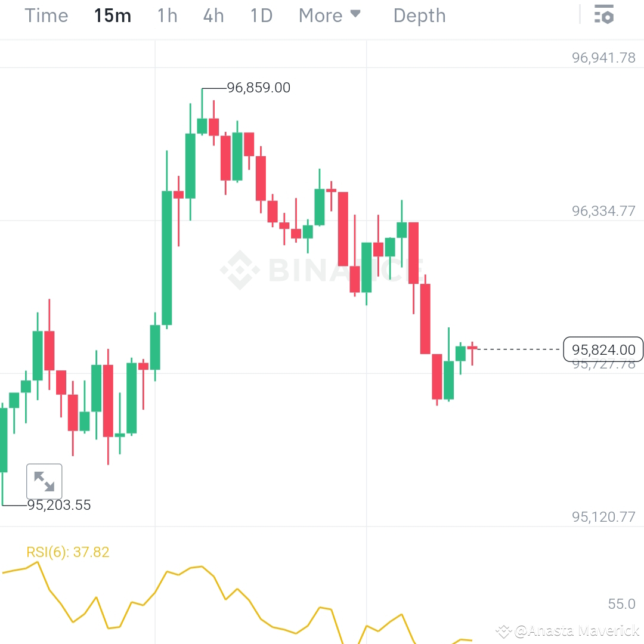Screen dimensions: 644x644
Task: Switch to the 1h timeframe
Action: click(x=166, y=16)
